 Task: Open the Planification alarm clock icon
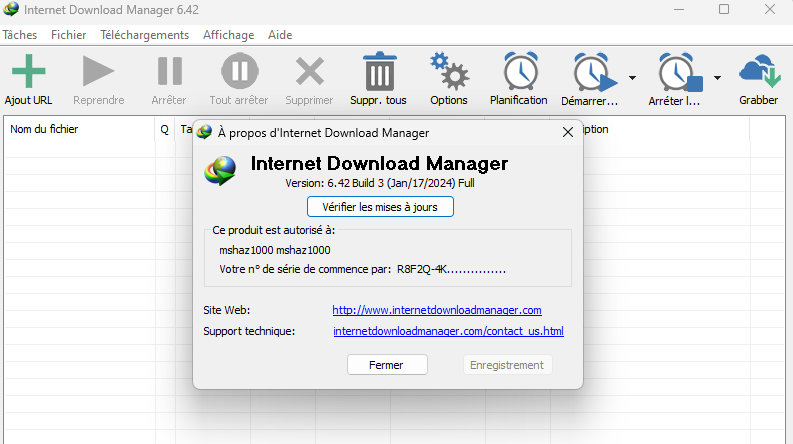pyautogui.click(x=520, y=71)
